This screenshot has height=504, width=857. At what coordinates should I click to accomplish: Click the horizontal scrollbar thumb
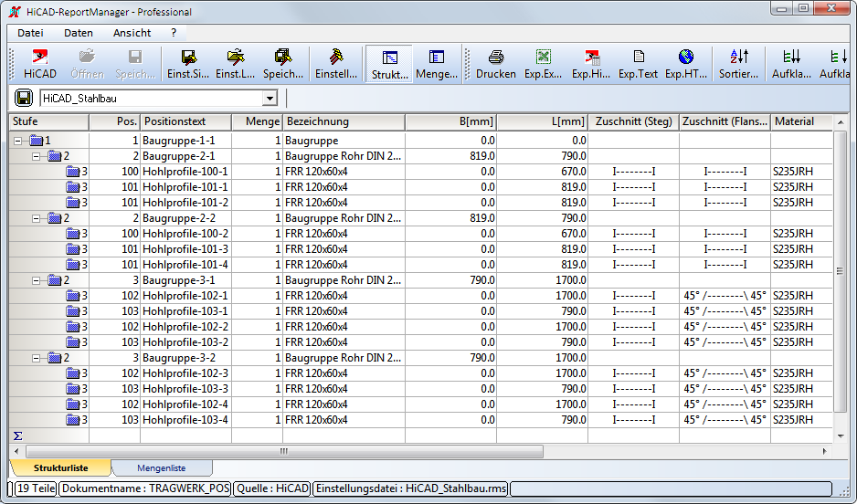click(284, 451)
